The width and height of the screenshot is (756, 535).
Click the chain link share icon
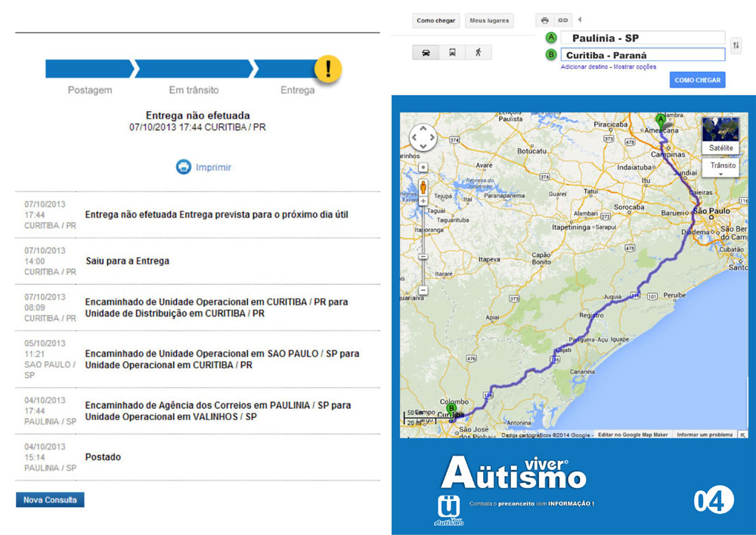[562, 20]
